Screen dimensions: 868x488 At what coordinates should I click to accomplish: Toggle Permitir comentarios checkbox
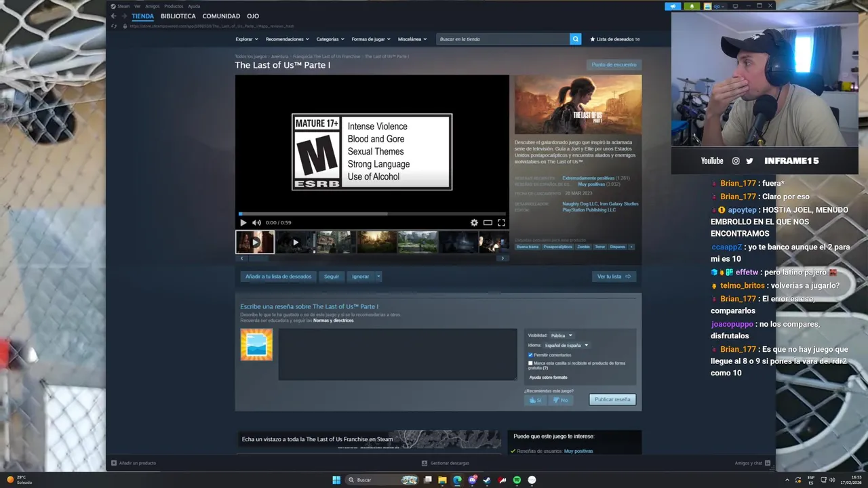tap(530, 355)
